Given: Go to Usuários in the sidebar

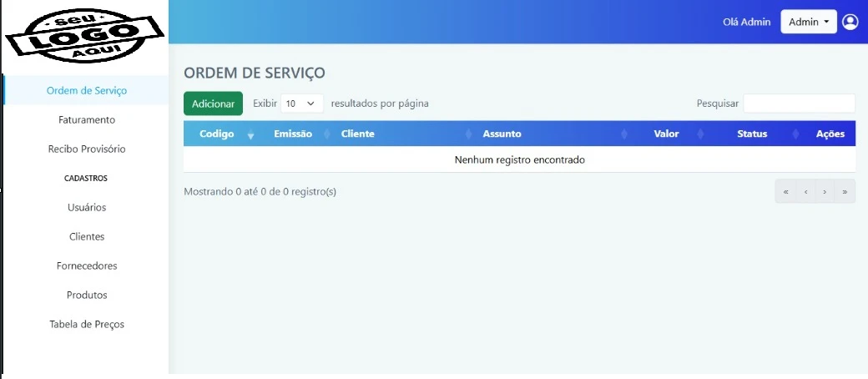Looking at the screenshot, I should 87,208.
